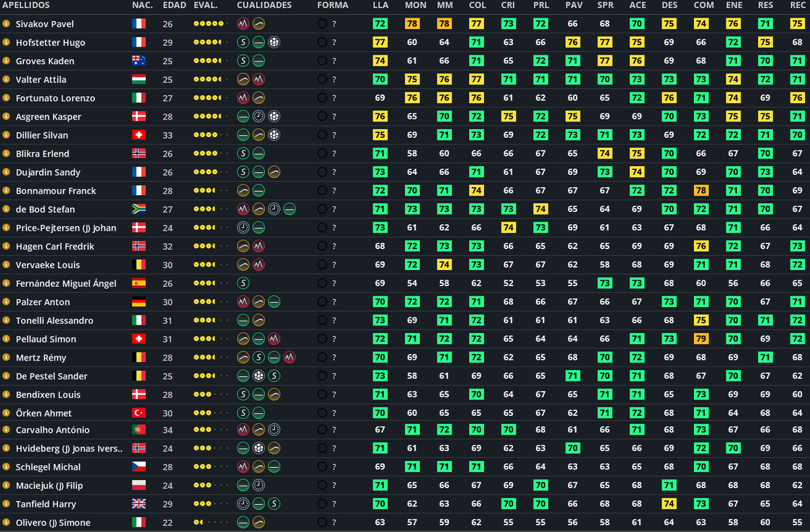The height and width of the screenshot is (532, 810).
Task: Click Tonelli Alessandro's age 31
Action: [x=168, y=321]
